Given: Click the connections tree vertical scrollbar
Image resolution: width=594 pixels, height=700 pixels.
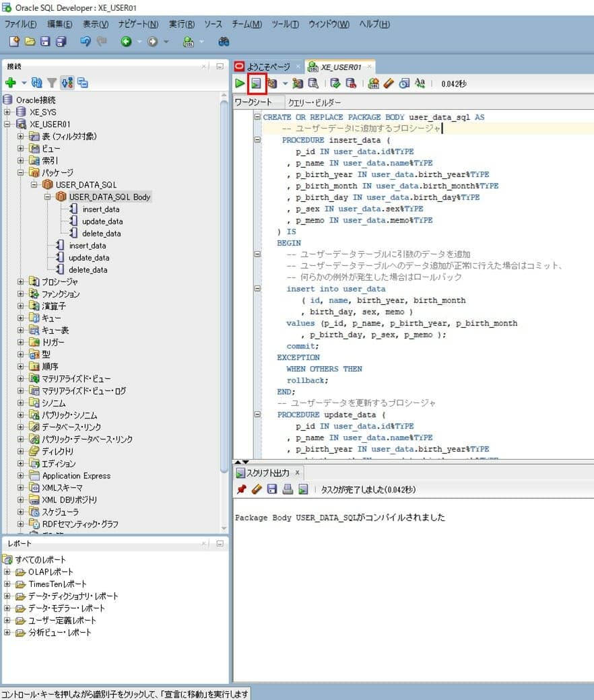Looking at the screenshot, I should coord(224,285).
